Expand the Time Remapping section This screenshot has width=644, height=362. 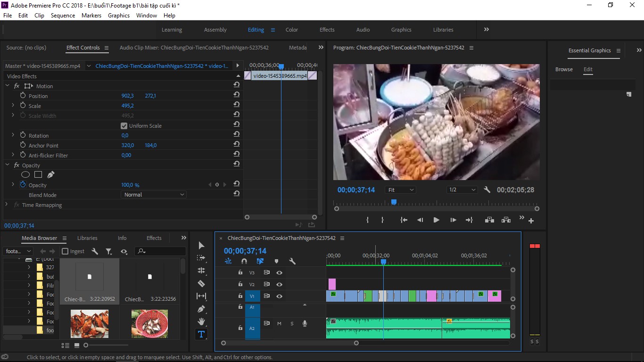7,205
